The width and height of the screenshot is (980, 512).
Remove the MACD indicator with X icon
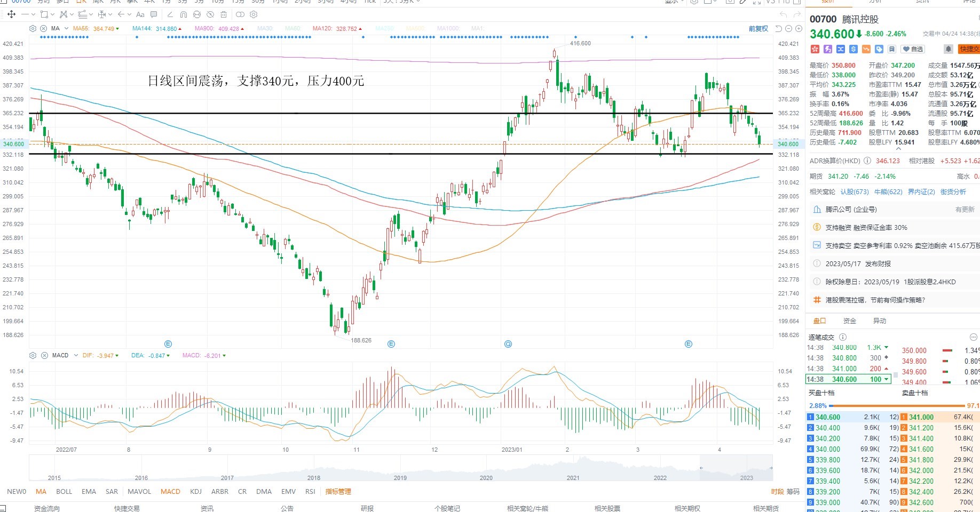(44, 355)
